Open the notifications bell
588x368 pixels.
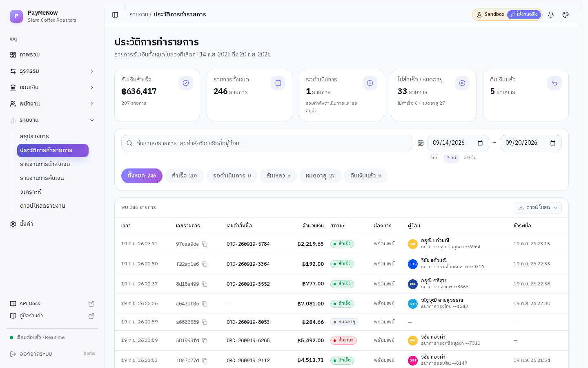[x=551, y=15]
